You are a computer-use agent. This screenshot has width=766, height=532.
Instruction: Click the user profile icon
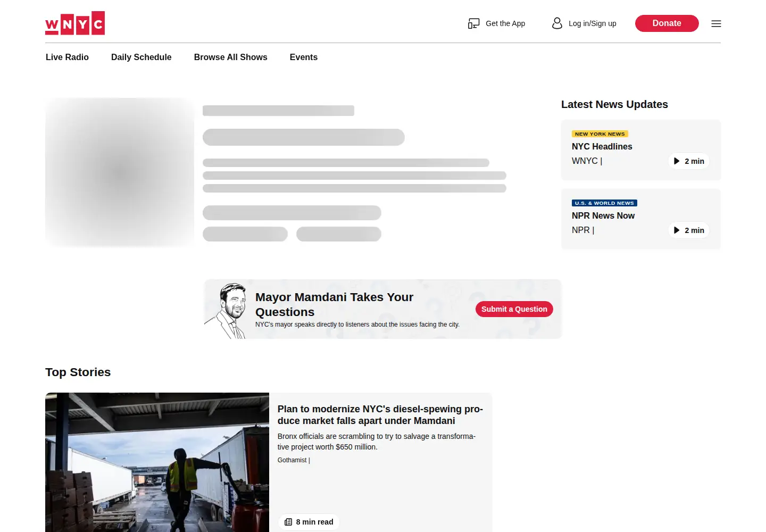(557, 23)
